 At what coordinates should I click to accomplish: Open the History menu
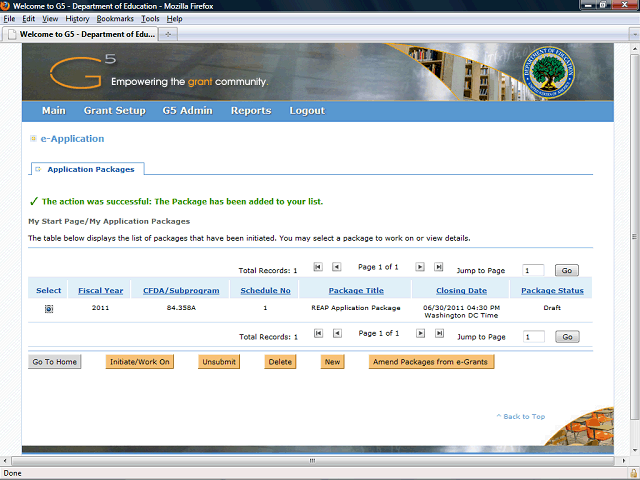coord(77,19)
